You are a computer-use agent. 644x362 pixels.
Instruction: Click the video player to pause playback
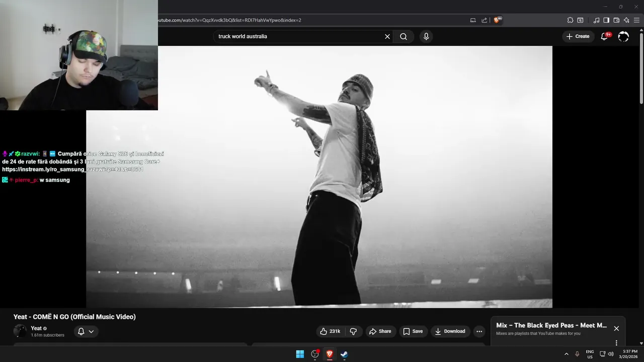319,176
